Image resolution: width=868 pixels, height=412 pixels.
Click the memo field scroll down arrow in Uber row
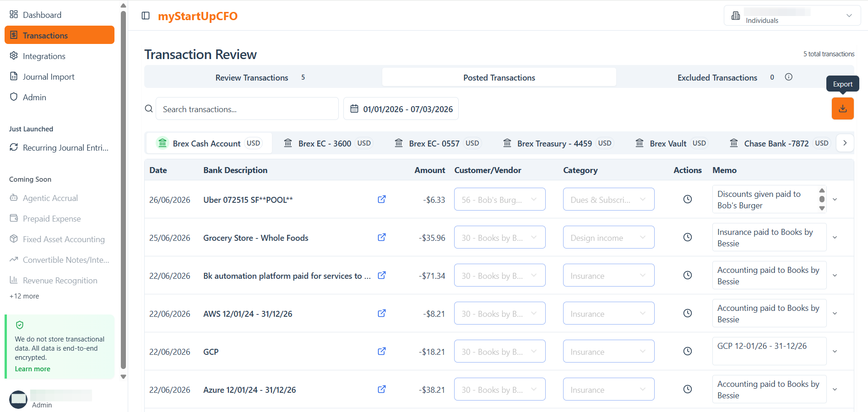(x=822, y=208)
